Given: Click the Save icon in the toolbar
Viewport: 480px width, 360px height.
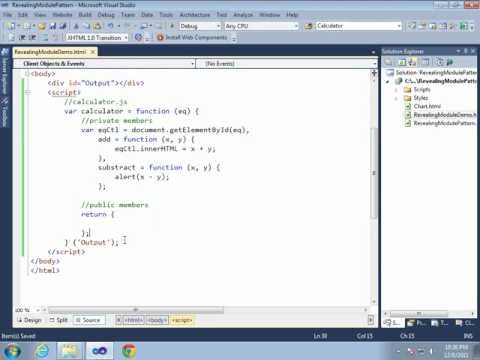Looking at the screenshot, I should (53, 26).
